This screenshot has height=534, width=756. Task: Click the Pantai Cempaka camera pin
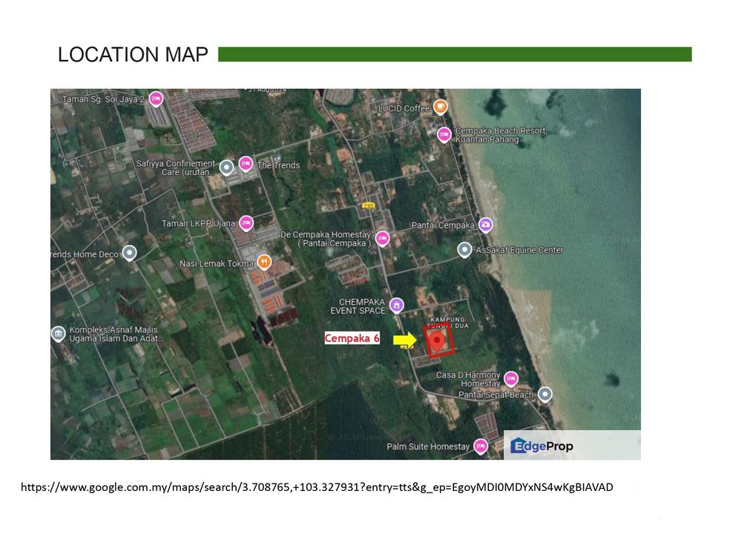[x=485, y=225]
